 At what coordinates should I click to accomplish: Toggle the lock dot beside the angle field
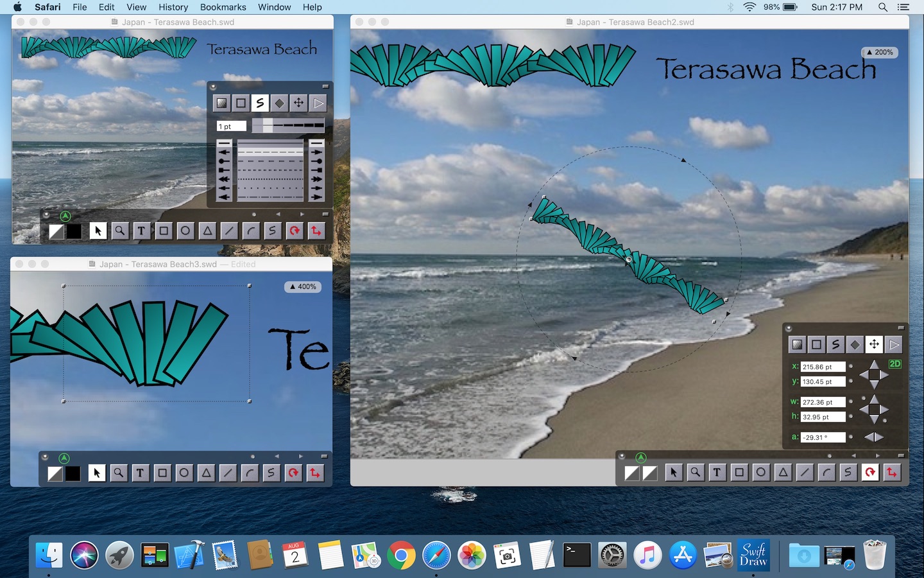[x=851, y=437]
